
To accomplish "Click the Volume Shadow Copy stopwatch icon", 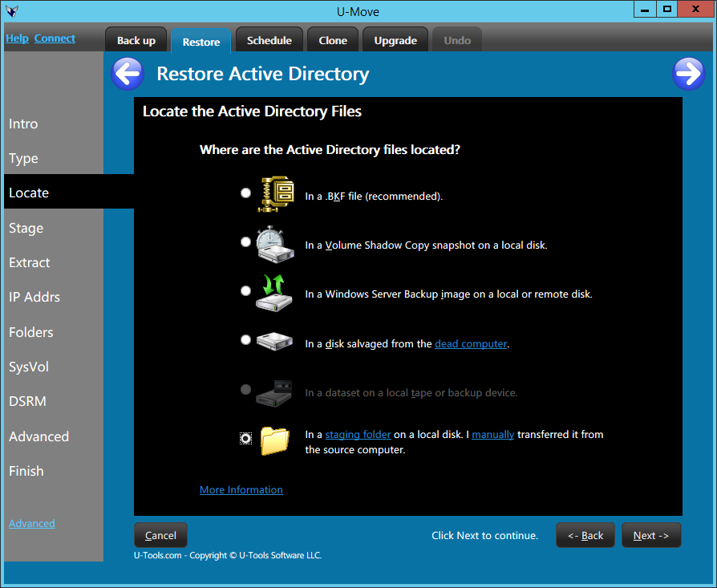I will [275, 244].
